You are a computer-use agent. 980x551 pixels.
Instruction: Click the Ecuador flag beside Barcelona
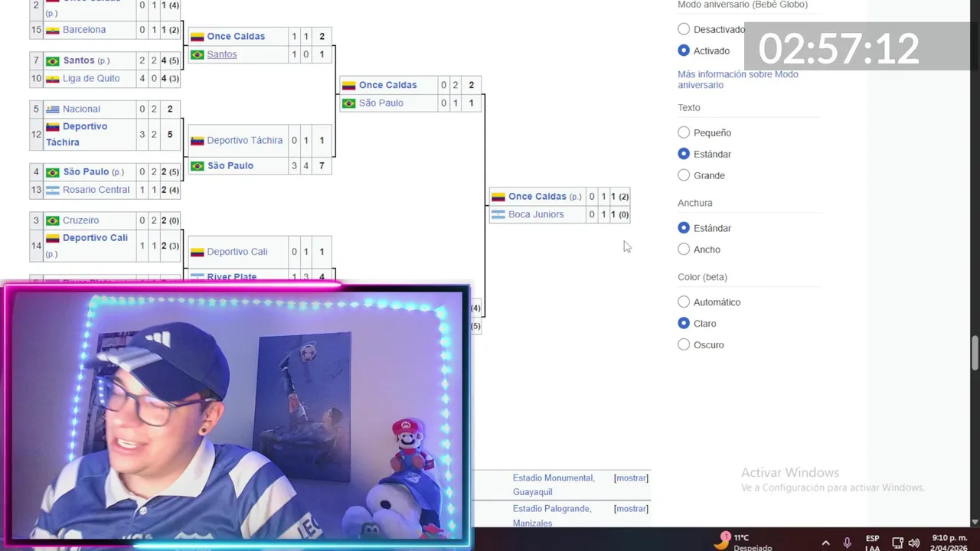[52, 30]
